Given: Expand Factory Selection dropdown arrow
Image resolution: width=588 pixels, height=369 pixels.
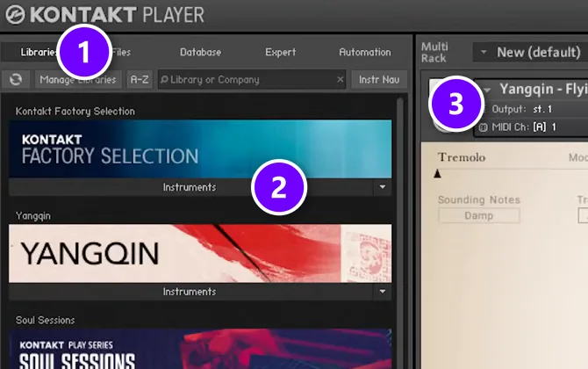Looking at the screenshot, I should [383, 187].
